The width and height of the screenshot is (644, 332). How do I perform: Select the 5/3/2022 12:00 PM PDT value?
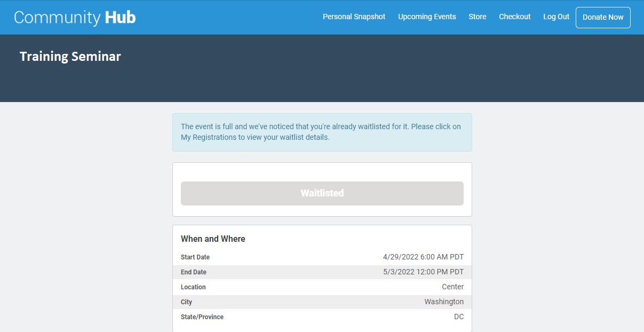(x=423, y=272)
